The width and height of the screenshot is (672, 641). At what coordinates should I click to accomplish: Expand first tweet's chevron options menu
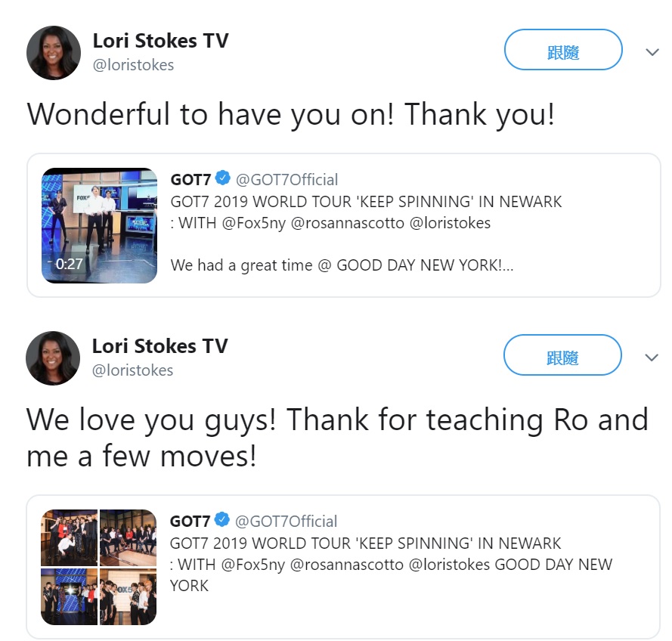click(x=652, y=52)
